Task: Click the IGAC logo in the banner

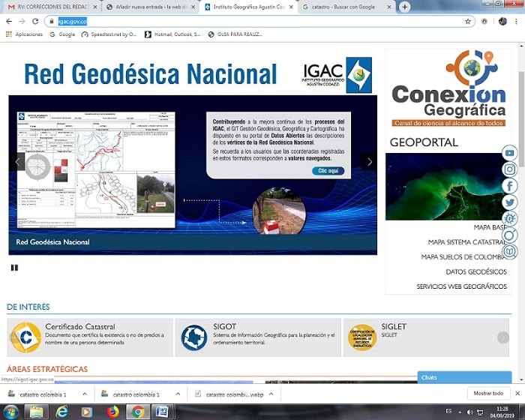Action: click(337, 75)
